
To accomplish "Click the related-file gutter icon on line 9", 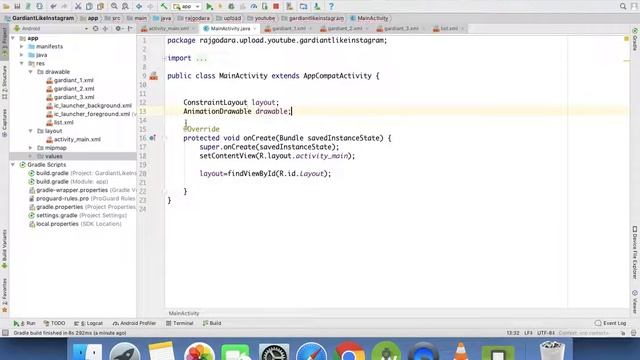I will [153, 76].
